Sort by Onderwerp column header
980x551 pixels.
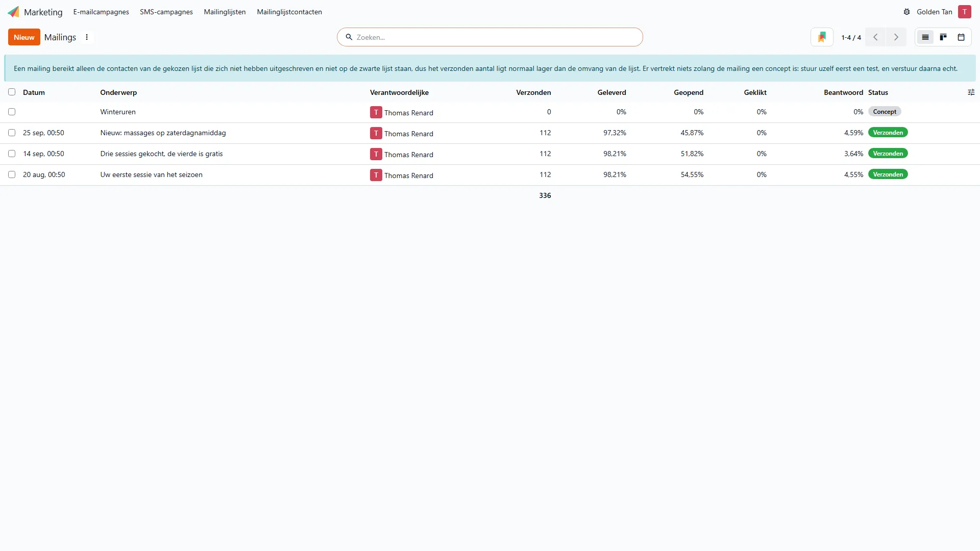tap(118, 92)
